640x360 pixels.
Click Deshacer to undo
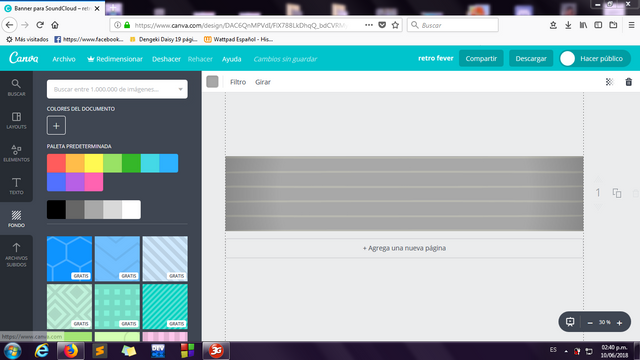(166, 59)
